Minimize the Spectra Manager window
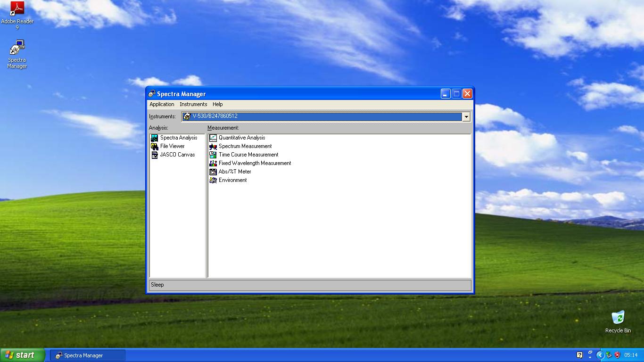 (446, 94)
